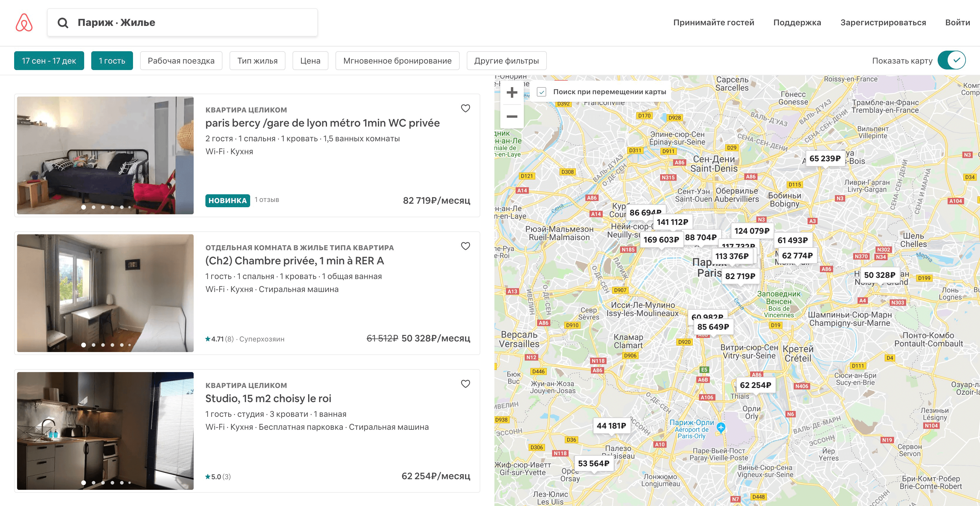Click the 5.0 (3) rating text

pyautogui.click(x=218, y=477)
